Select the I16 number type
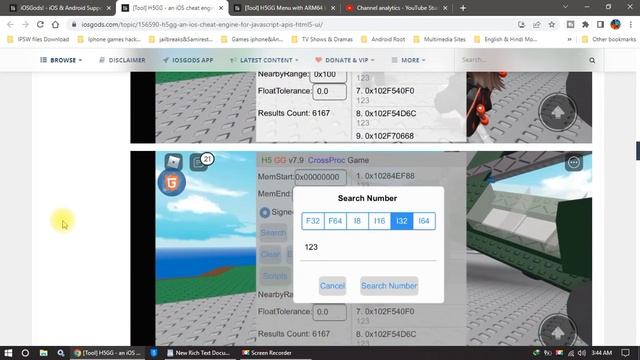Screen dimensions: 640x360 tap(380, 221)
